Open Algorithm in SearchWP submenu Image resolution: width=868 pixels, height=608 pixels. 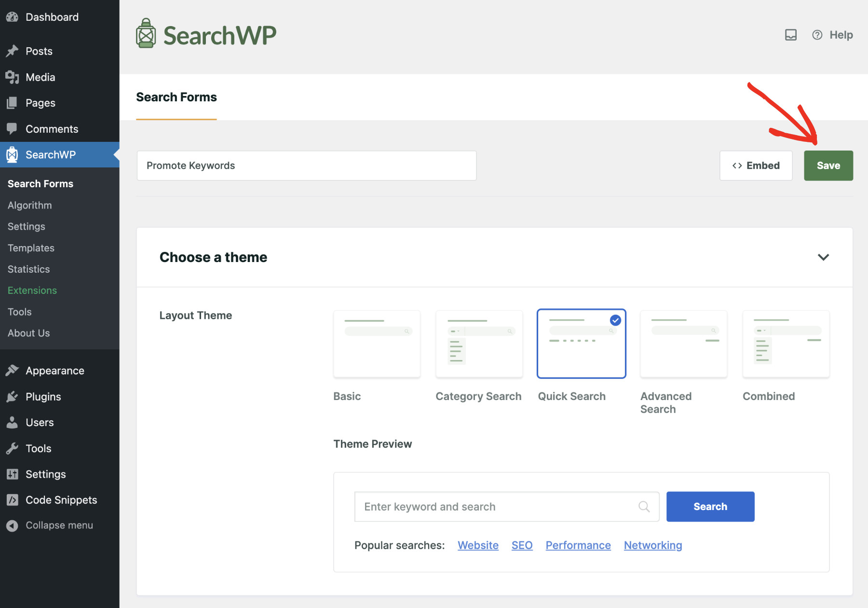(x=30, y=205)
